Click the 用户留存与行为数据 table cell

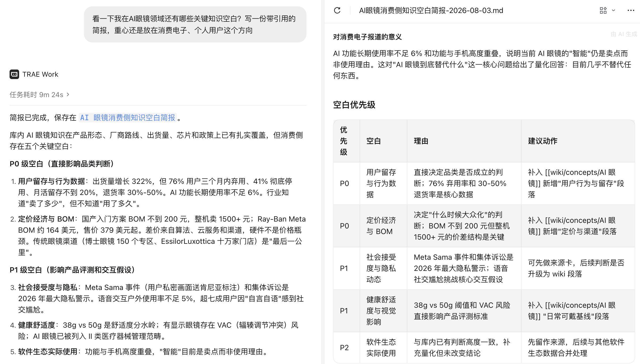click(383, 183)
